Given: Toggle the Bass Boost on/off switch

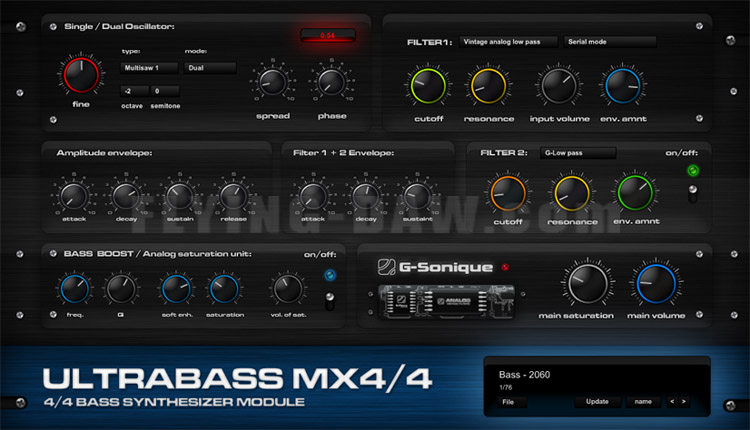Looking at the screenshot, I should pos(330,300).
